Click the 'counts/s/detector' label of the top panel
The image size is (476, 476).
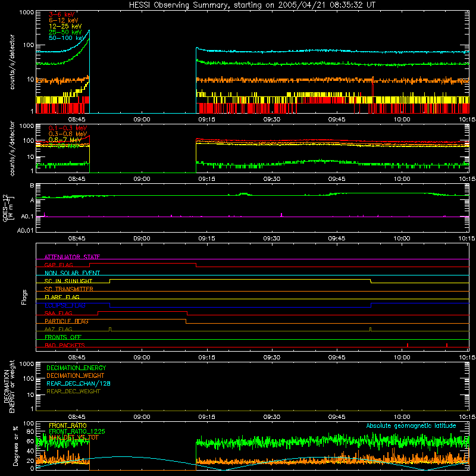pos(12,62)
